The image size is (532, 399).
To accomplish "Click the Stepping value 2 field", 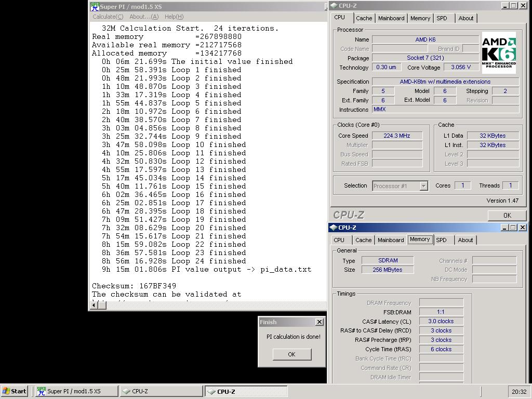I will 505,91.
